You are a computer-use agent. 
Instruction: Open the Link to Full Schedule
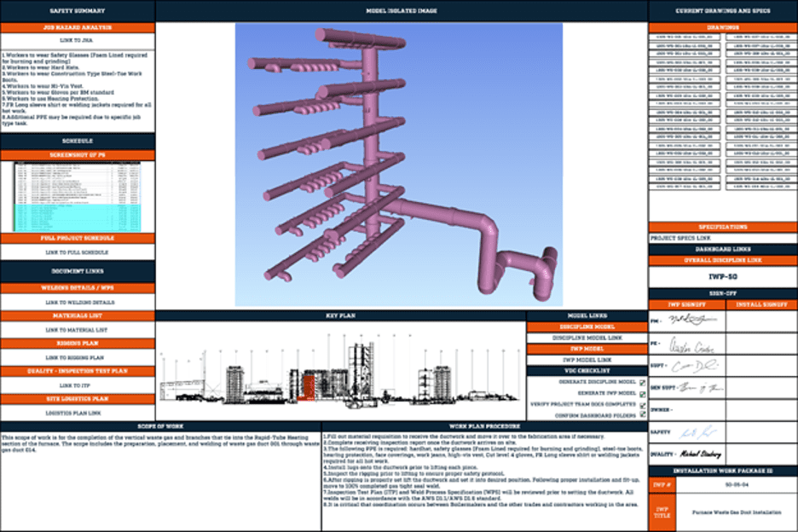(77, 252)
